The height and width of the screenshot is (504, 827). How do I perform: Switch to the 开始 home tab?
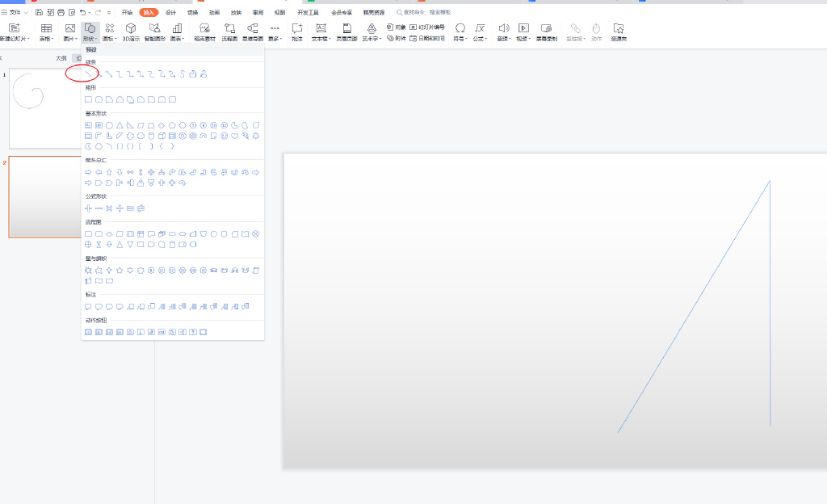[x=127, y=12]
